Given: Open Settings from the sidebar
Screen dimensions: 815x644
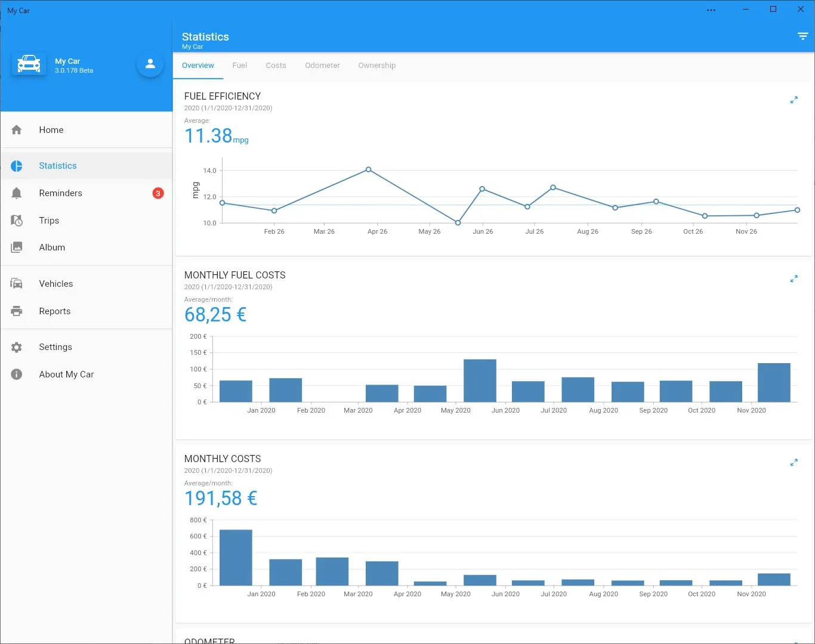Looking at the screenshot, I should tap(87, 347).
